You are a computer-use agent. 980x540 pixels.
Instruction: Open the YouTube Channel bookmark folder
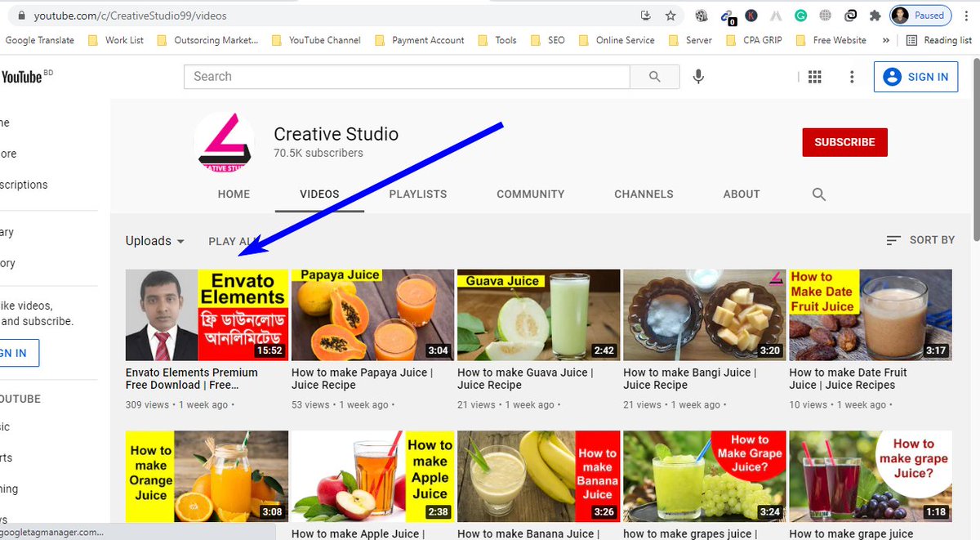pyautogui.click(x=316, y=40)
